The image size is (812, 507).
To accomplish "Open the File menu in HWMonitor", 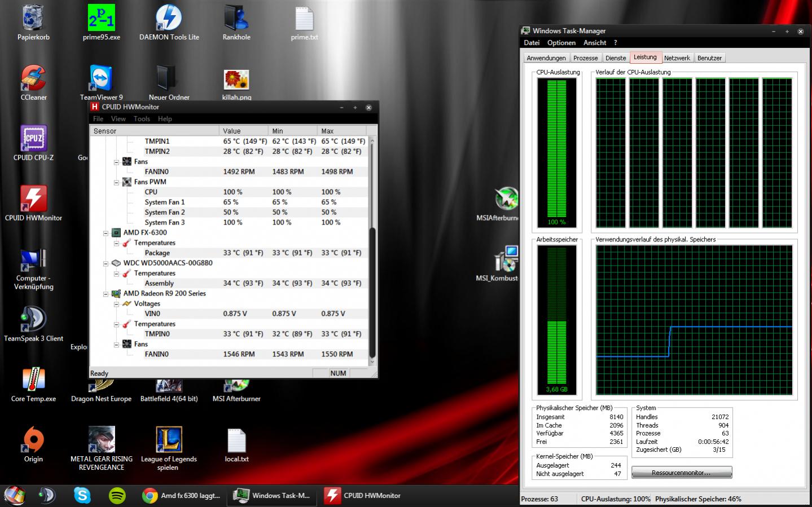I will tap(98, 118).
